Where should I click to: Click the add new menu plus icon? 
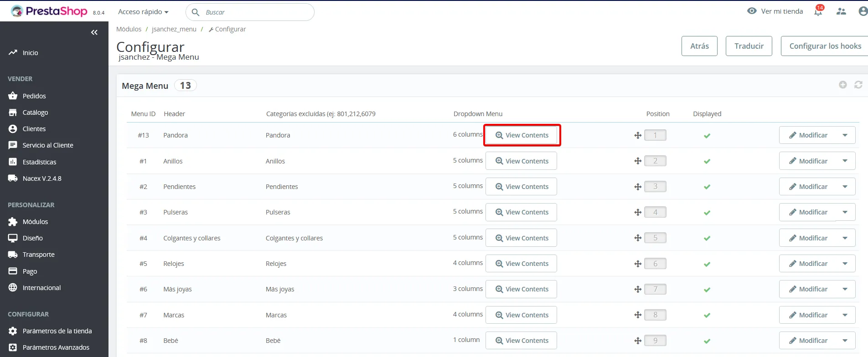coord(843,85)
